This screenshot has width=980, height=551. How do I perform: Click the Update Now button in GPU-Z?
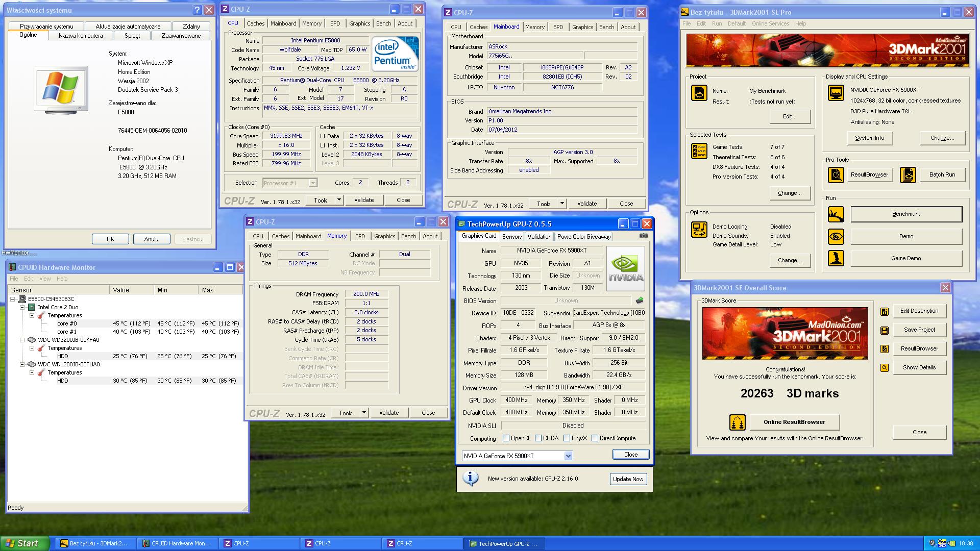tap(628, 479)
